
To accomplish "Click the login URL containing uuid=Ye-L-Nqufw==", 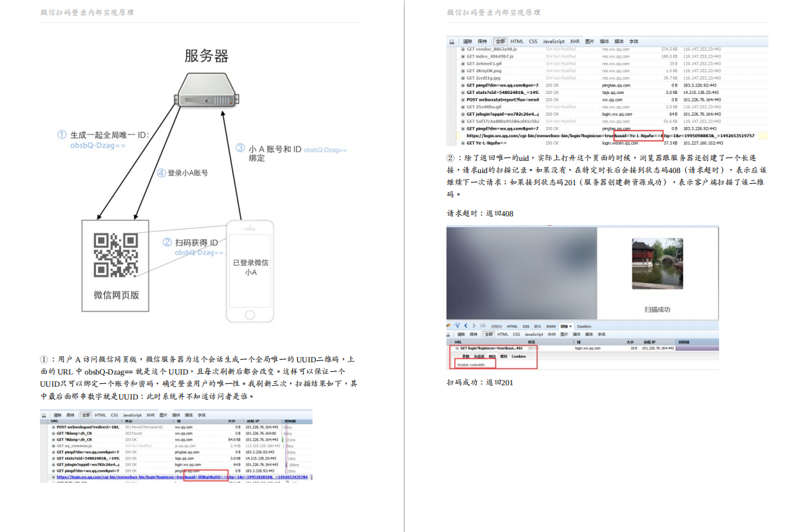I will (610, 136).
